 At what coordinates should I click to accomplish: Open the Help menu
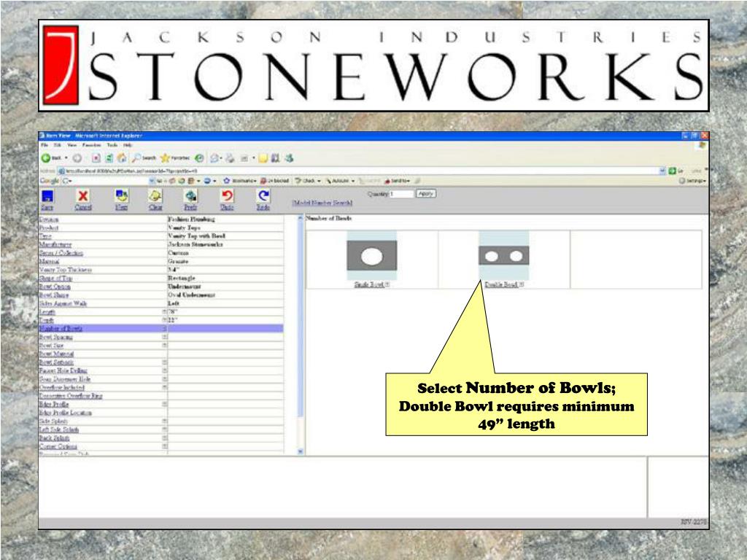click(128, 145)
